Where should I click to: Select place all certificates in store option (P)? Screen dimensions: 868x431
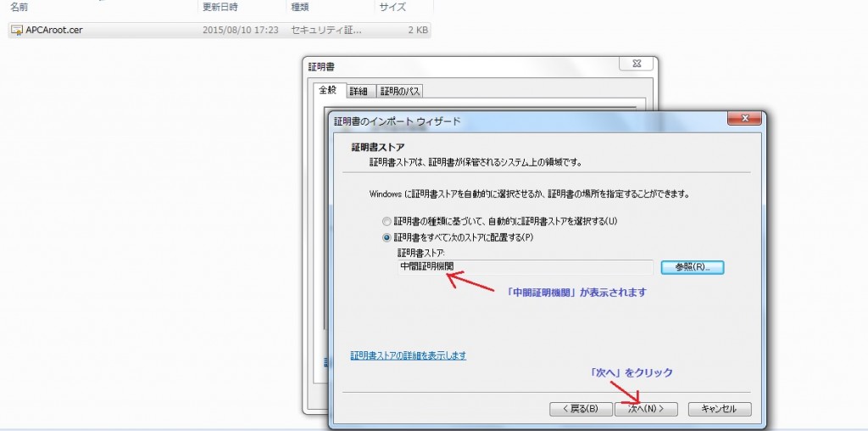click(387, 237)
